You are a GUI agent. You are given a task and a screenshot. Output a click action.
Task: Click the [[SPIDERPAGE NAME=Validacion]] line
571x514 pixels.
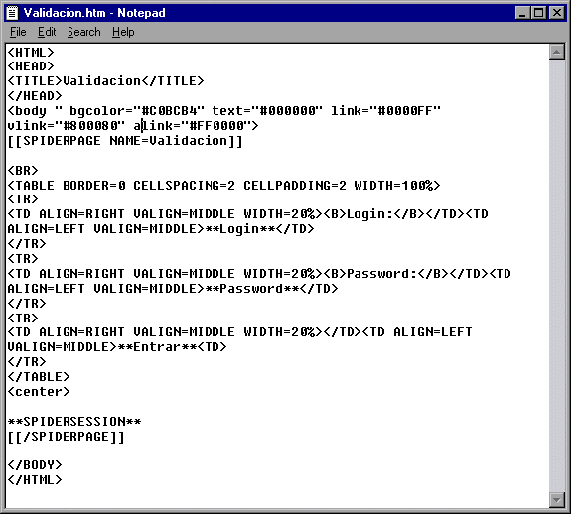click(125, 141)
